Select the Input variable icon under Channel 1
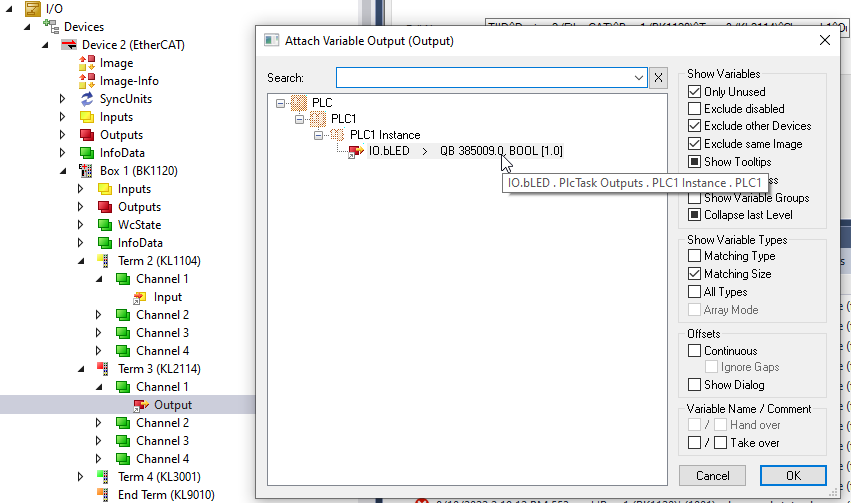This screenshot has width=851, height=503. [141, 297]
